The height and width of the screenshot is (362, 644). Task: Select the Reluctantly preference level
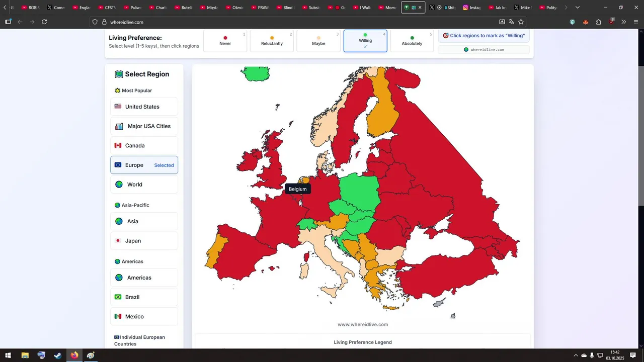(272, 41)
